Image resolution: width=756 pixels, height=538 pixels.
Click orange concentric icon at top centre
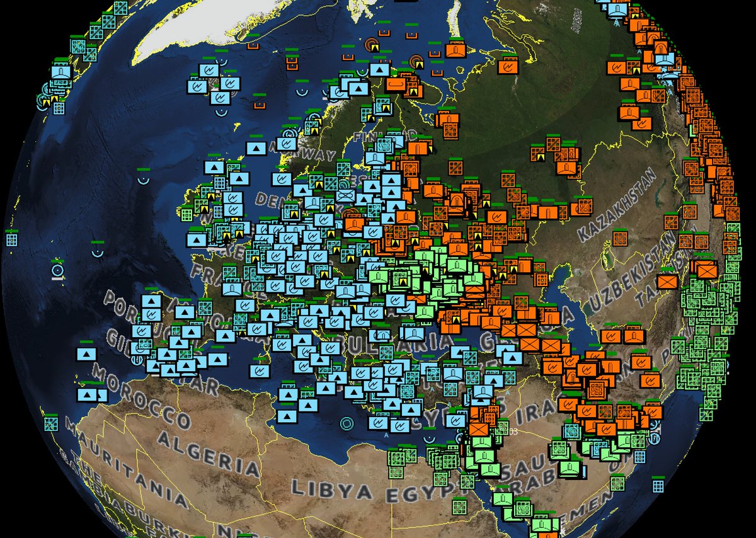tap(372, 45)
